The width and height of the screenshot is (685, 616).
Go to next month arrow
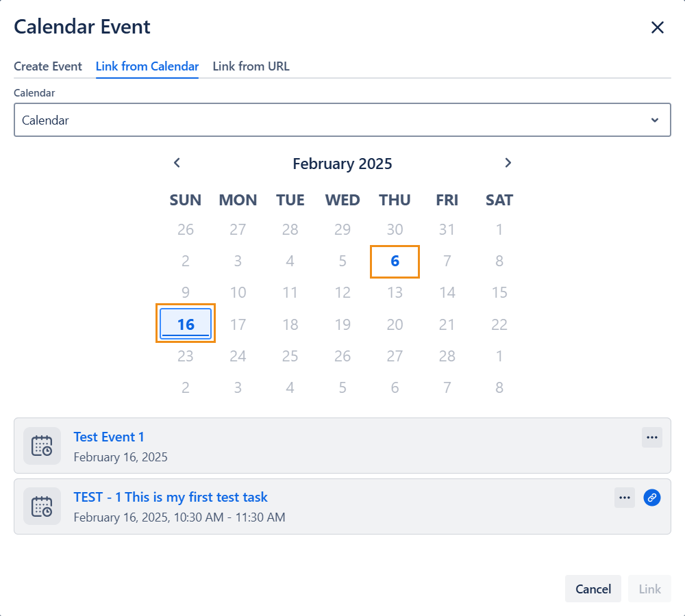click(508, 163)
